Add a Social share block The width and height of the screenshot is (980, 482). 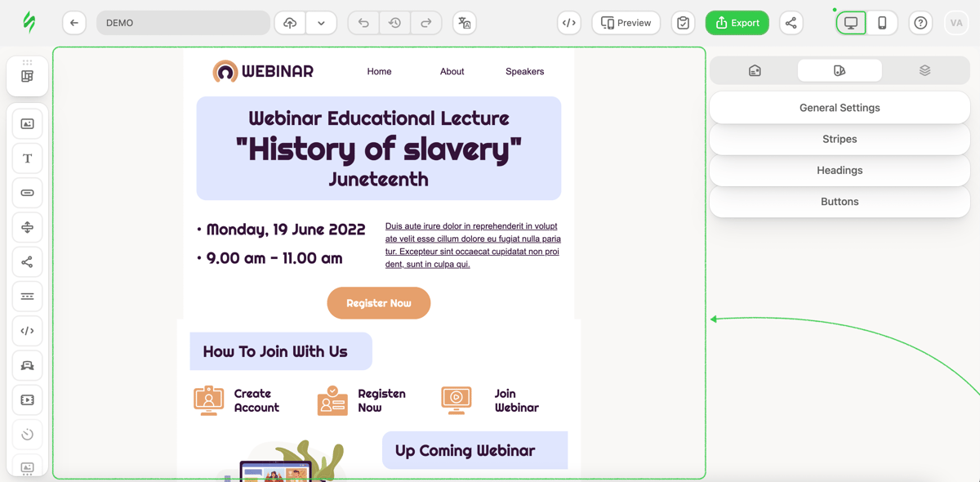[x=27, y=262]
